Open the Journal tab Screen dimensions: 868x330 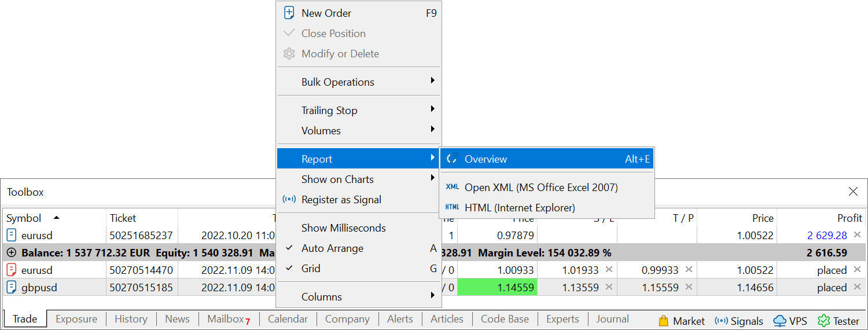pos(612,319)
